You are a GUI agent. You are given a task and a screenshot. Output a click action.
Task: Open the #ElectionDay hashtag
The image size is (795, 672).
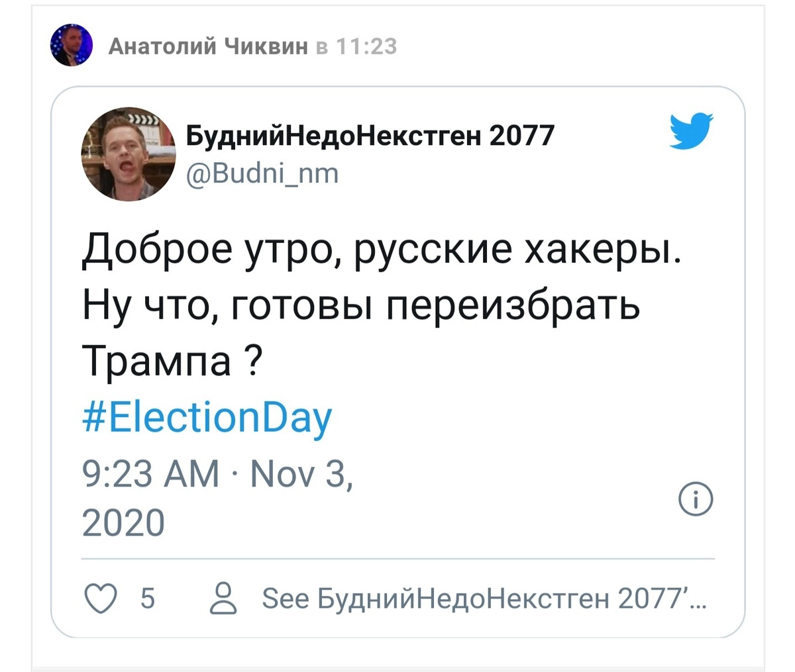click(207, 418)
